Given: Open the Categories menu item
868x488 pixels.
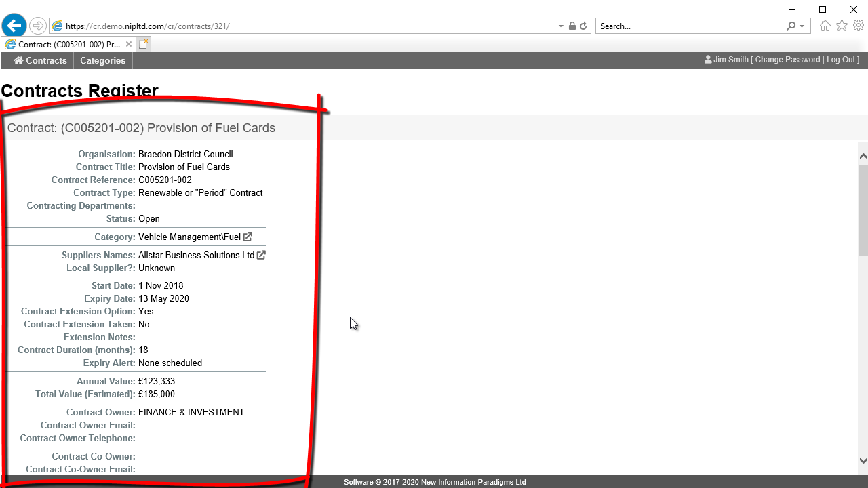Looking at the screenshot, I should click(x=102, y=60).
